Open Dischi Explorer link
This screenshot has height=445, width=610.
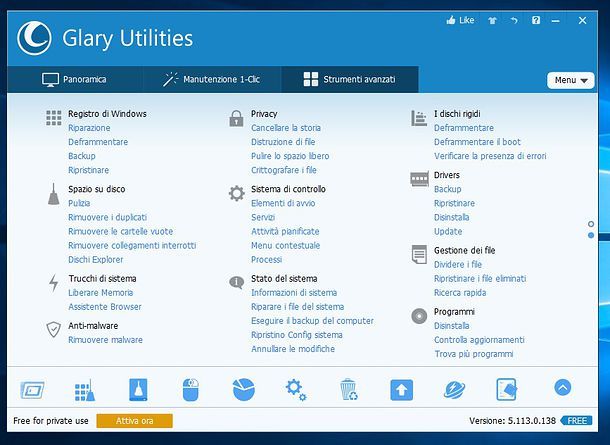coord(96,260)
